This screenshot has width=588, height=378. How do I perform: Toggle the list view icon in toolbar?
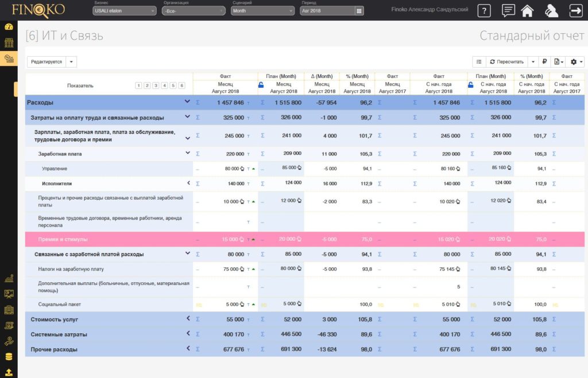point(479,61)
